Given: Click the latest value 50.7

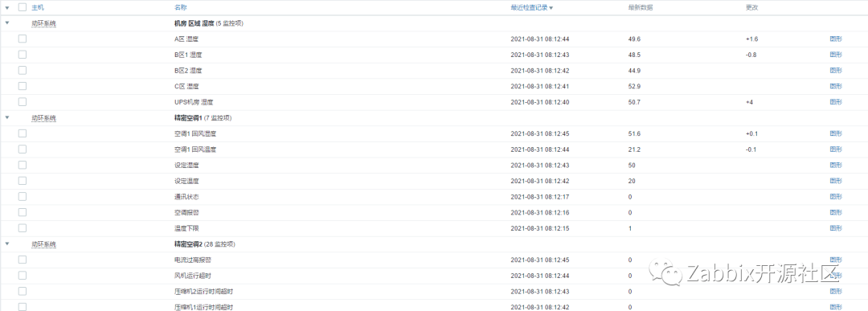Looking at the screenshot, I should coord(634,102).
